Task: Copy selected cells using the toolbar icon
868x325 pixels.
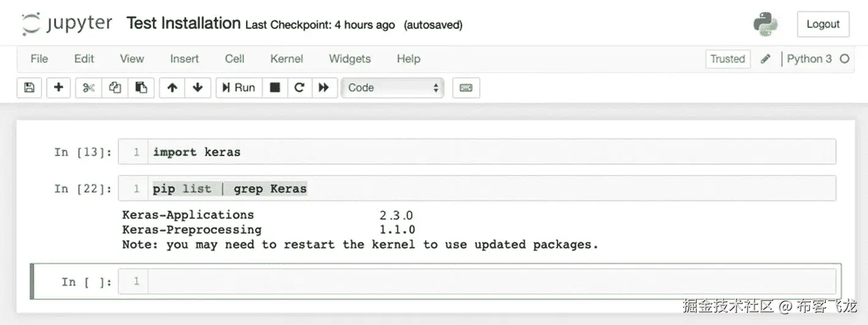Action: pyautogui.click(x=115, y=88)
